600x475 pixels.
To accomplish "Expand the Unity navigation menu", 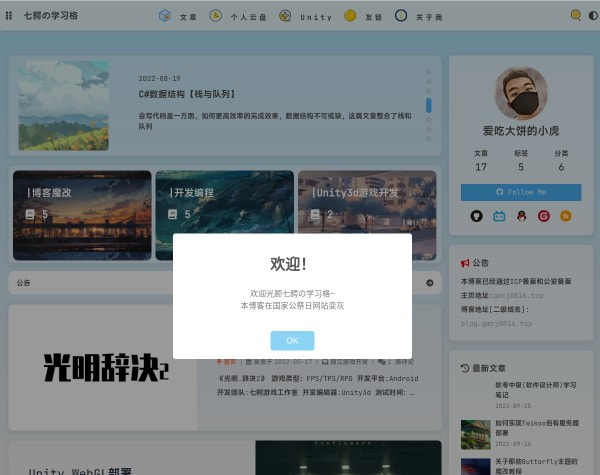I will tap(305, 16).
